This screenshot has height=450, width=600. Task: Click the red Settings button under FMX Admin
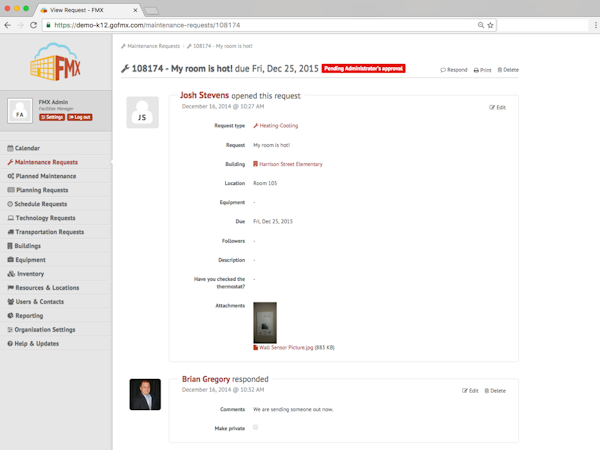point(52,117)
